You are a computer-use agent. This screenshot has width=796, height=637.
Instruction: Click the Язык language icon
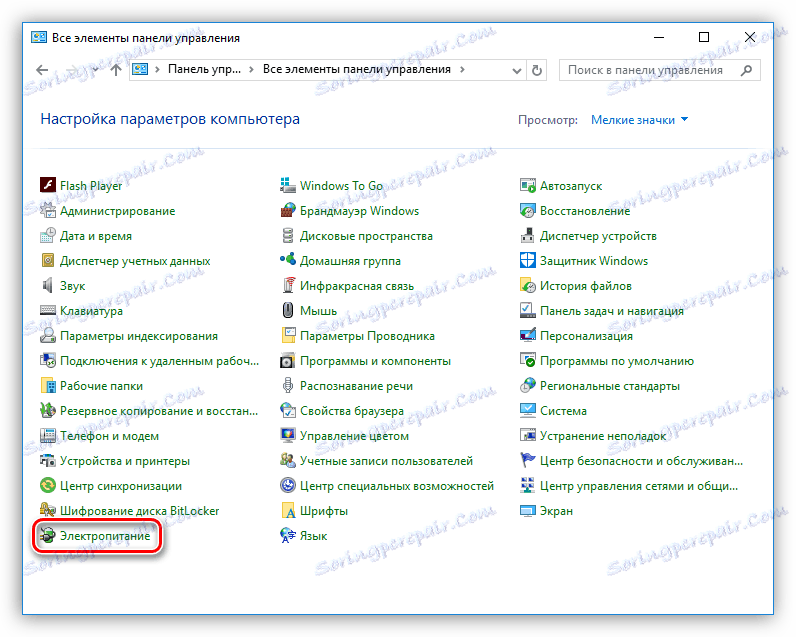[x=288, y=535]
